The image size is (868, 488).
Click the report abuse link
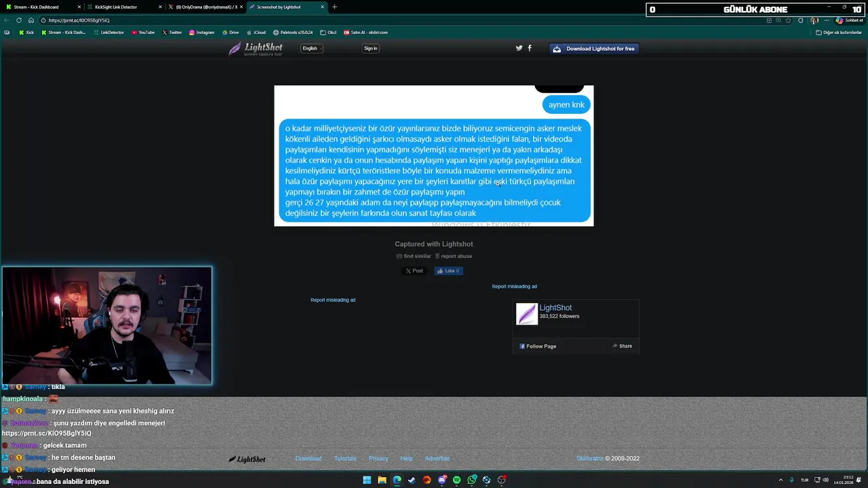453,256
